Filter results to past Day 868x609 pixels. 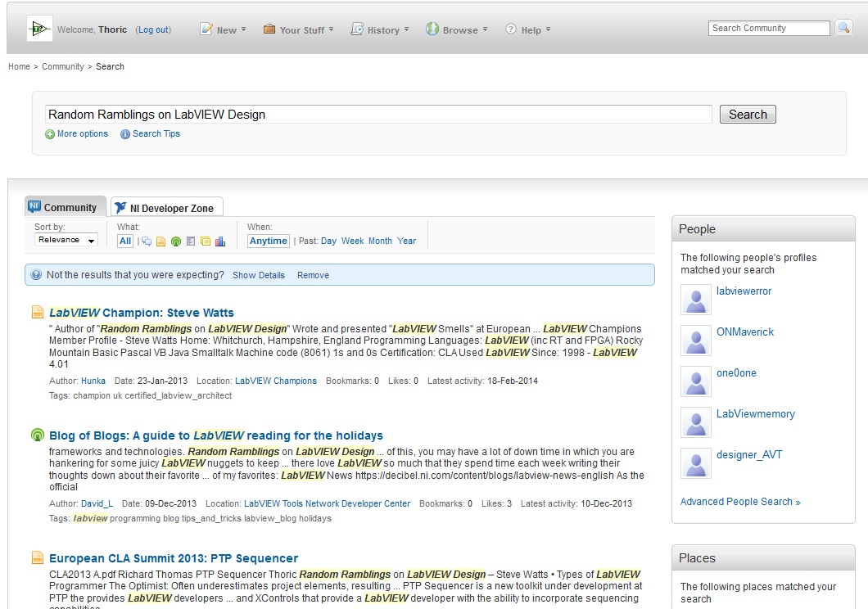click(328, 241)
